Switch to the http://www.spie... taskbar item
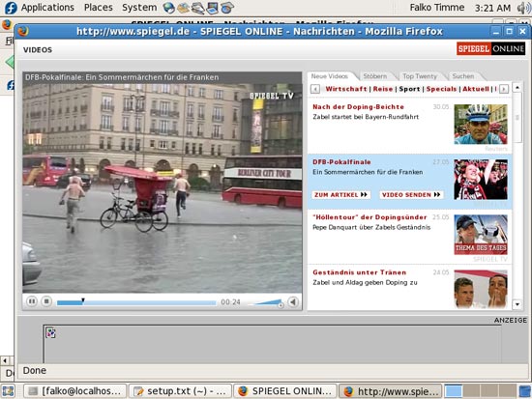The image size is (532, 399). pyautogui.click(x=391, y=391)
